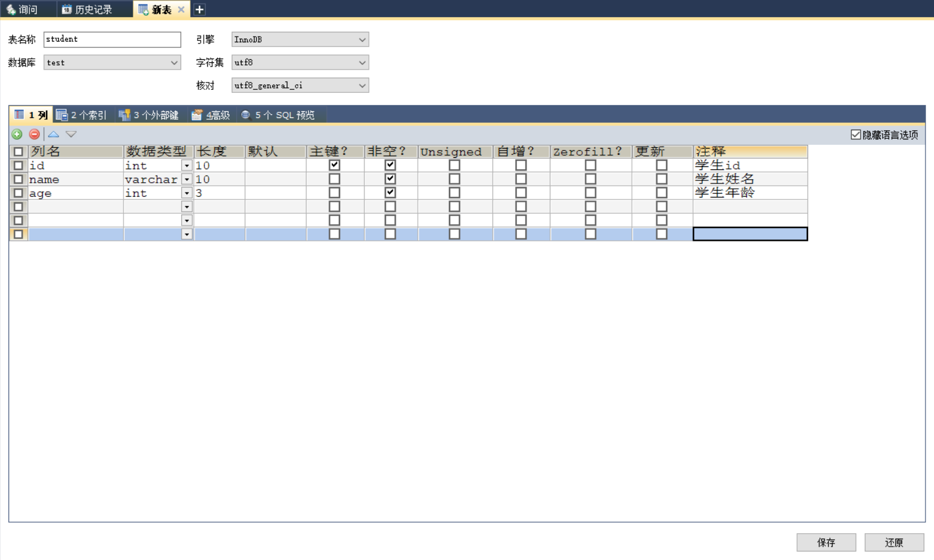Click the length cell of the age row
The width and height of the screenshot is (934, 560).
tap(220, 193)
